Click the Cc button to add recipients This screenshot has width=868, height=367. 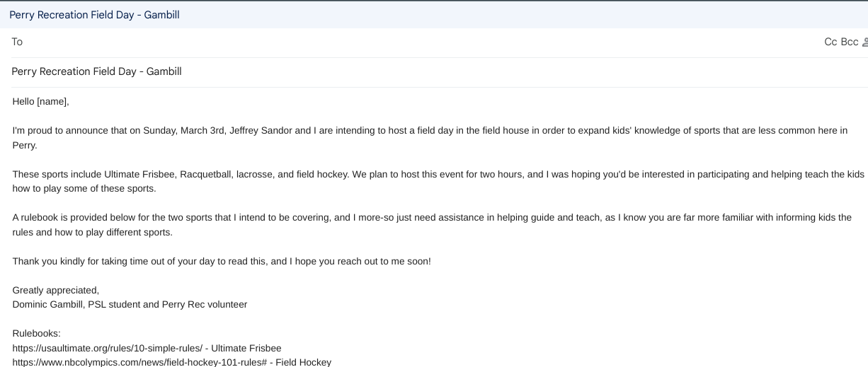coord(830,42)
